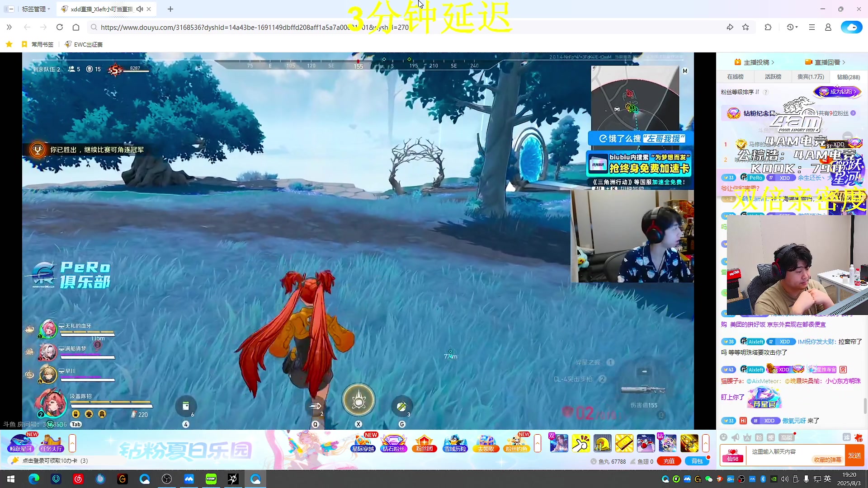
Task: Open the 任务大厅 icon
Action: coord(51,443)
